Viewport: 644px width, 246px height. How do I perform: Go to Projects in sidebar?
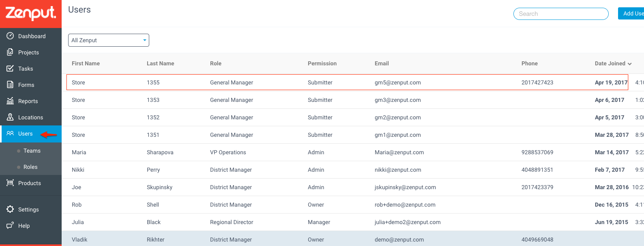[28, 52]
